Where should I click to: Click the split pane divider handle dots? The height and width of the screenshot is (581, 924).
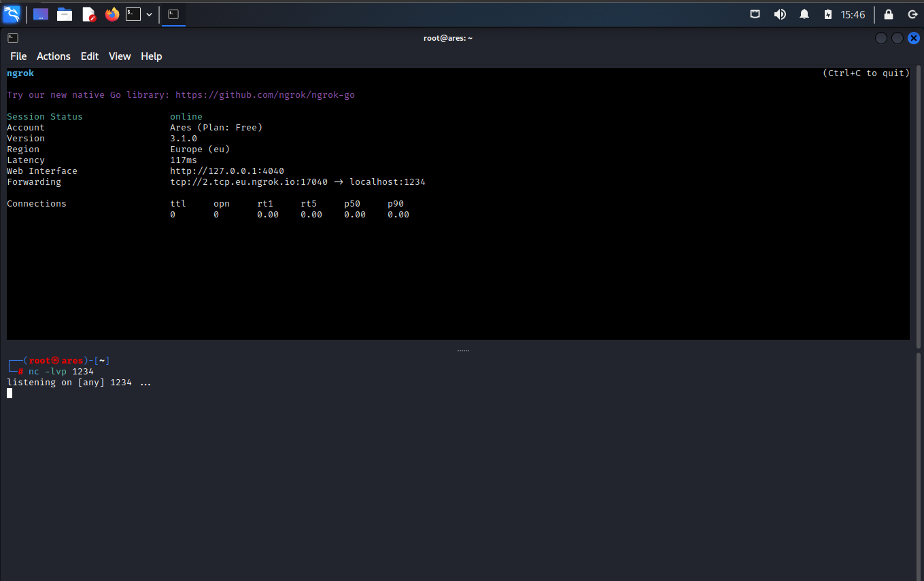pos(463,351)
